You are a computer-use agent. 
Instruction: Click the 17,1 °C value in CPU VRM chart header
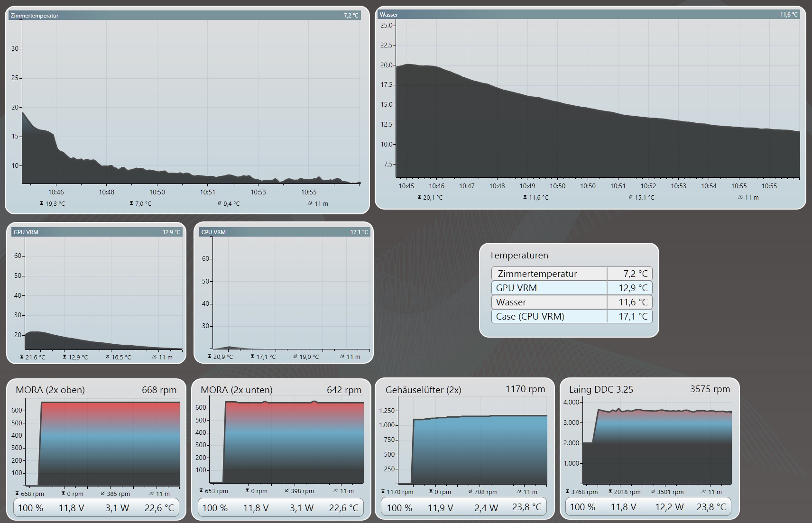pyautogui.click(x=359, y=232)
